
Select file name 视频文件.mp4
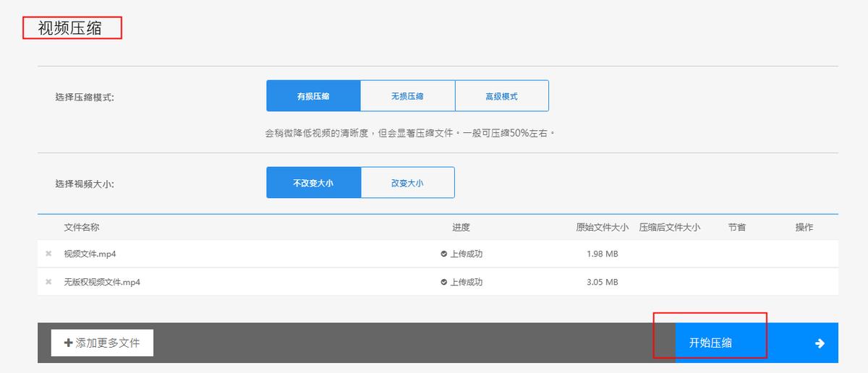click(90, 254)
